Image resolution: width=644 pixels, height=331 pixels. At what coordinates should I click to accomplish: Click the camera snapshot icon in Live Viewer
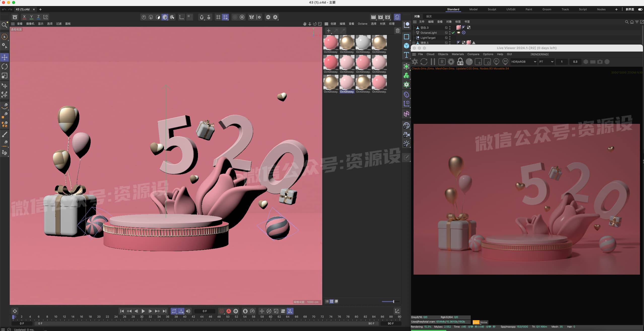coord(600,62)
